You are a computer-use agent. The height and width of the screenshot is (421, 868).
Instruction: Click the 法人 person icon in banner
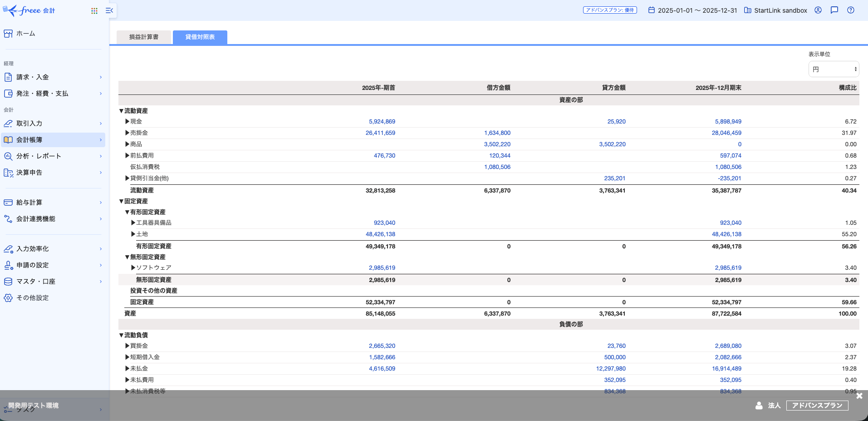tap(759, 406)
